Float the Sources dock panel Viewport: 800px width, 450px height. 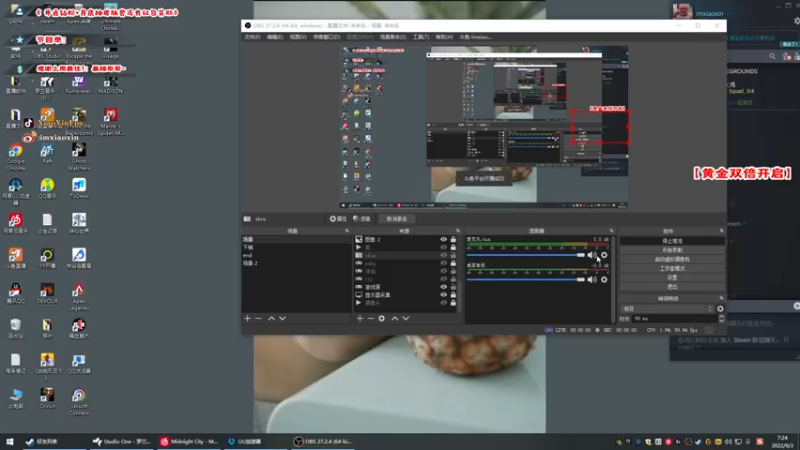(458, 231)
